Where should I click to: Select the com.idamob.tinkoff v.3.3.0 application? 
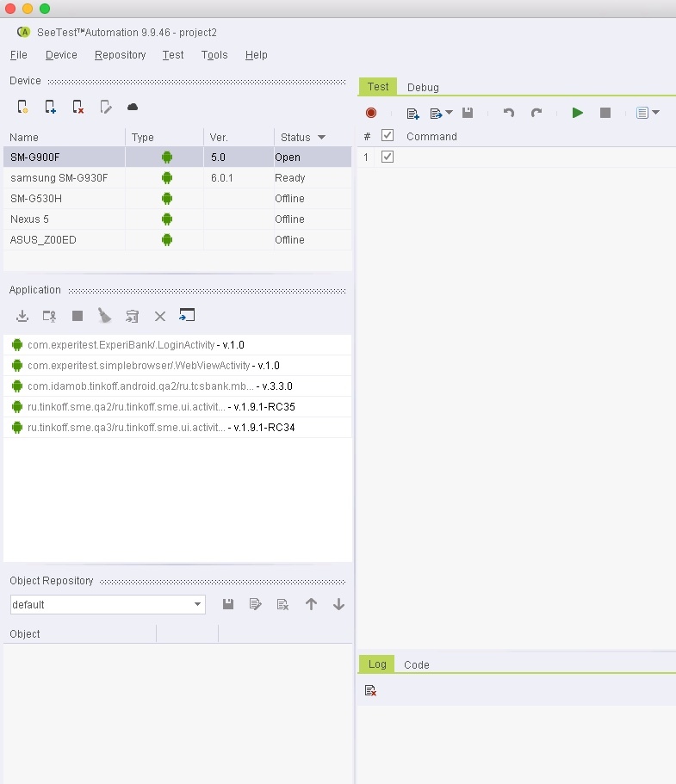(x=177, y=386)
